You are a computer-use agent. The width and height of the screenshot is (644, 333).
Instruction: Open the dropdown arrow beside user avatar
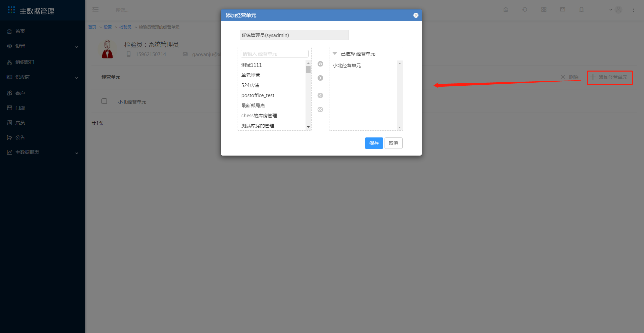pyautogui.click(x=611, y=10)
